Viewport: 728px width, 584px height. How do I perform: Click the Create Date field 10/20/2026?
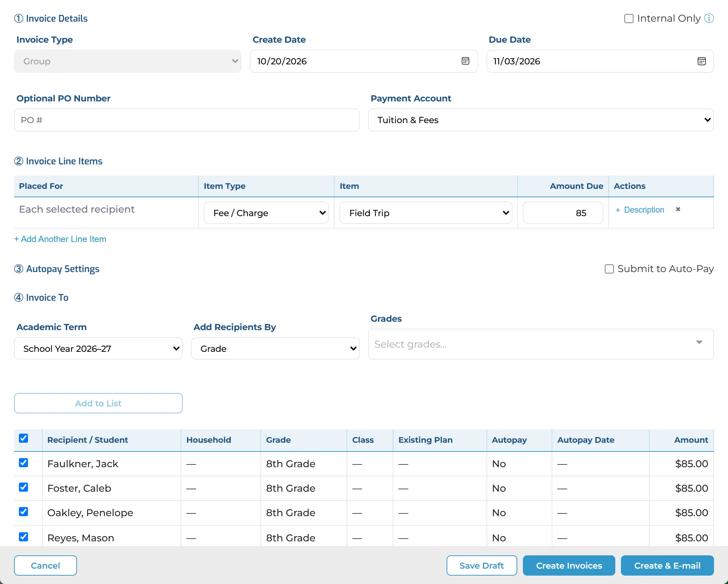(x=364, y=61)
